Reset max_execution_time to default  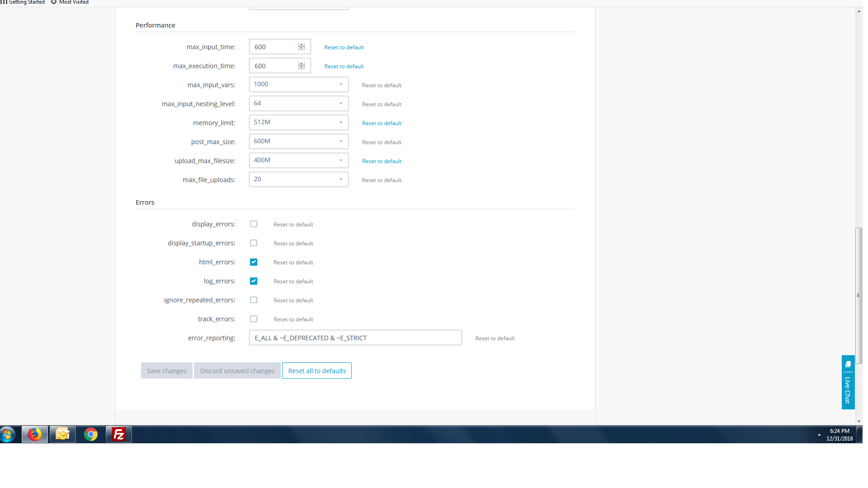click(x=344, y=66)
